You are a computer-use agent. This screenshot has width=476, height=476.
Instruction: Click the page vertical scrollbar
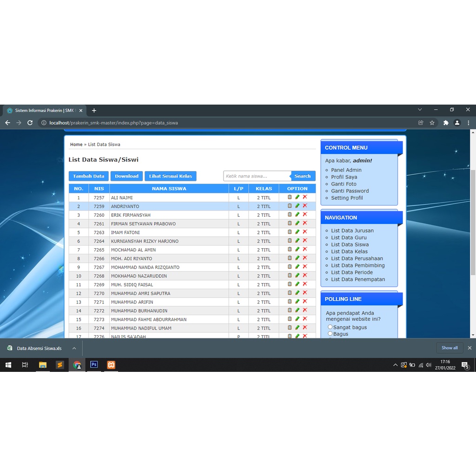[x=473, y=222]
